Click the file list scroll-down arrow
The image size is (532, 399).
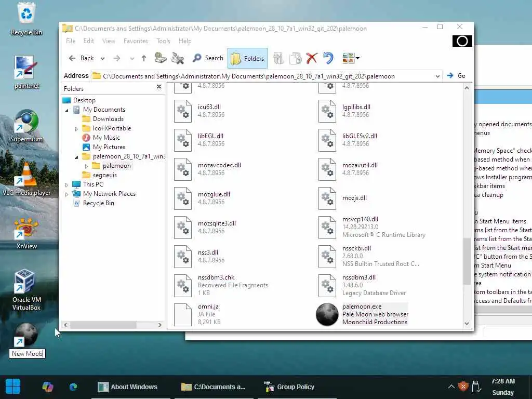[467, 324]
